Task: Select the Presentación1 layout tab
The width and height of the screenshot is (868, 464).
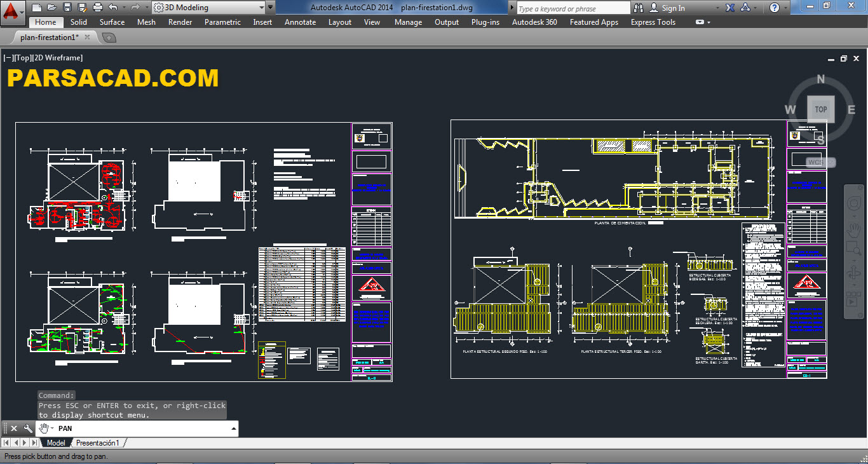Action: [98, 443]
